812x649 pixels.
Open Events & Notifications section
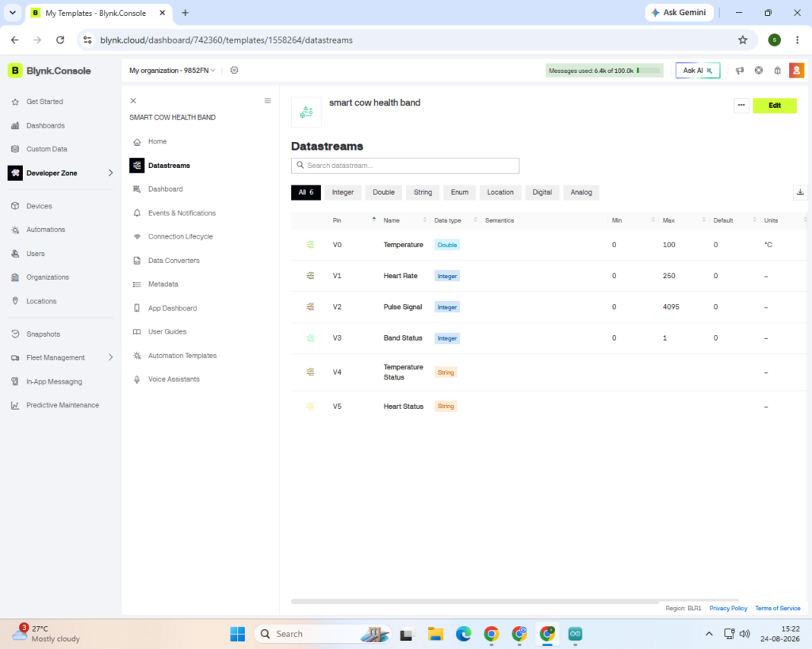click(x=182, y=213)
